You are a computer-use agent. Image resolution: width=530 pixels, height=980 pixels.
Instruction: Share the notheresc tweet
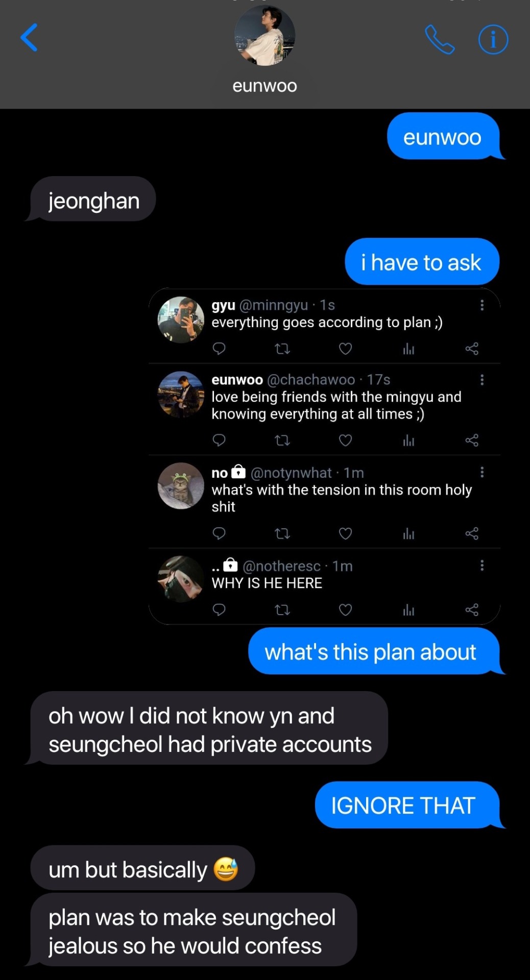tap(472, 609)
